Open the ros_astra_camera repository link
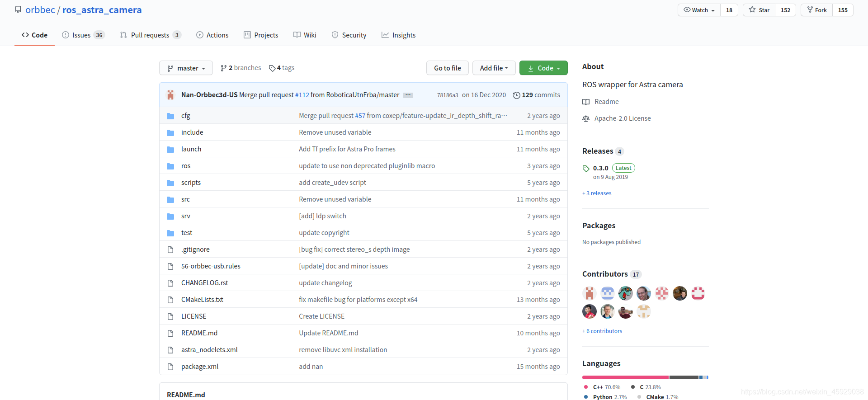 (x=102, y=10)
